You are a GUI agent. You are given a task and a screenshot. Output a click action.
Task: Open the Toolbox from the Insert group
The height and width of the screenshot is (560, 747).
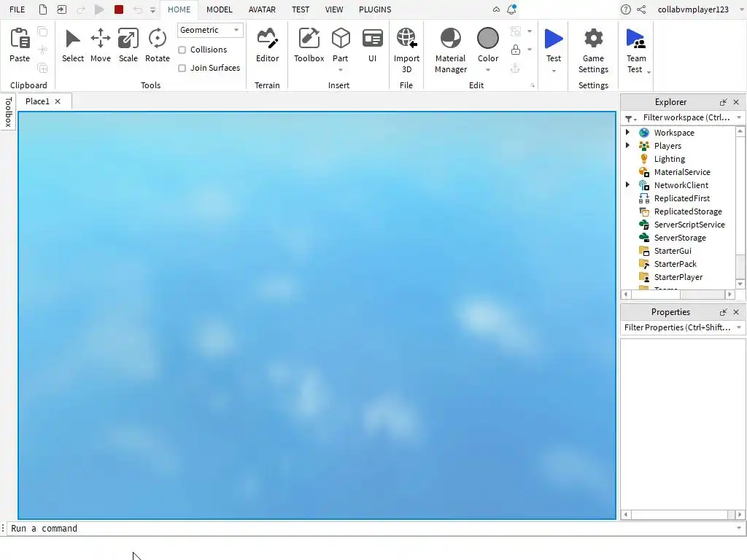(x=309, y=44)
